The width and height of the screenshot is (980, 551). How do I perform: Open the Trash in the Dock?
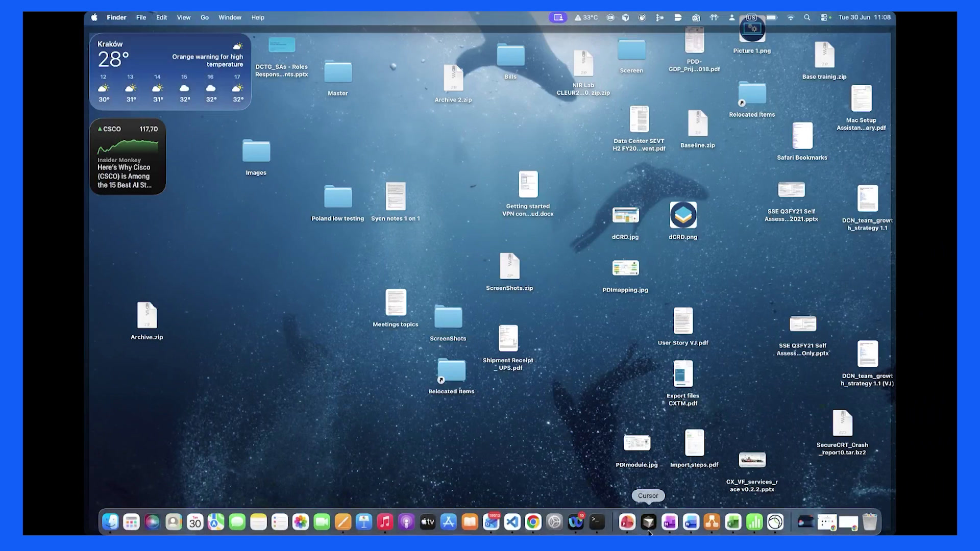pos(870,522)
